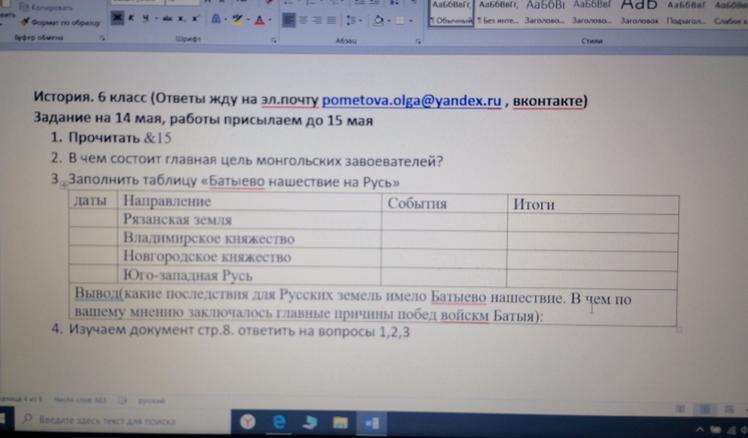The image size is (748, 438).
Task: Expand text effects dropdown arrow
Action: [x=225, y=20]
